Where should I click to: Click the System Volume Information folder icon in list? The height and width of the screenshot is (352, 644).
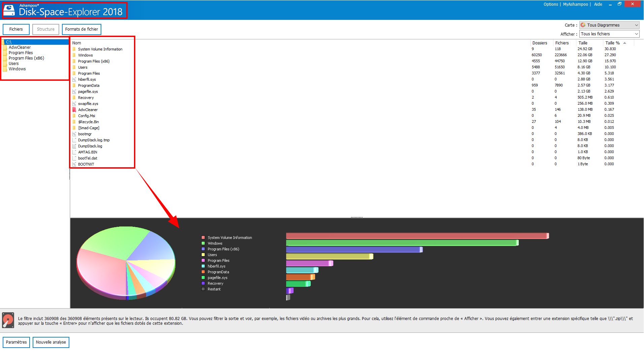tap(74, 49)
